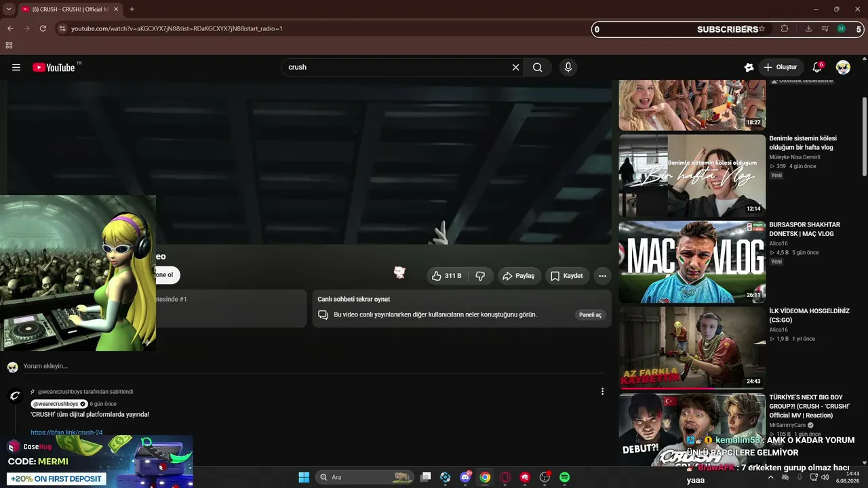Dislike the video with thumbs down

pos(480,276)
